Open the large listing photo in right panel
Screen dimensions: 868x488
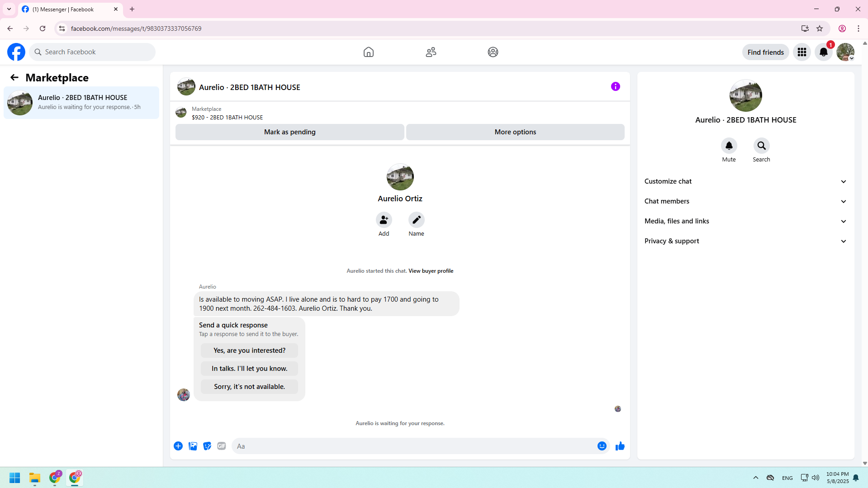[x=746, y=95]
